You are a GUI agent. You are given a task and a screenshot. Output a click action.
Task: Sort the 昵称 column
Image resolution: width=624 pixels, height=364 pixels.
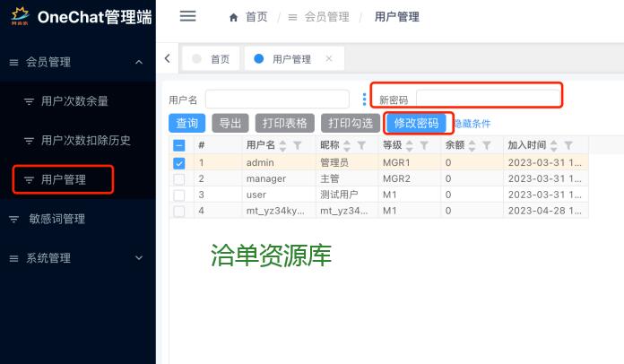(x=347, y=145)
